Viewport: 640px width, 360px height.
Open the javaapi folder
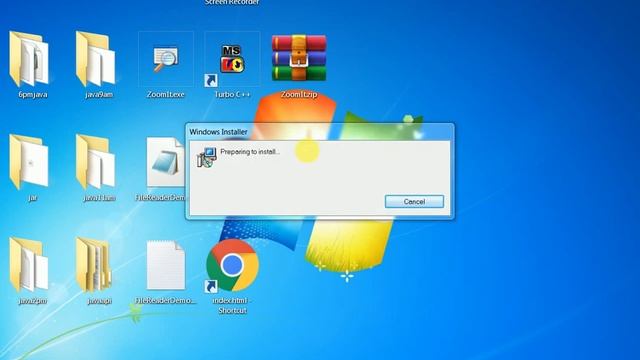[95, 264]
